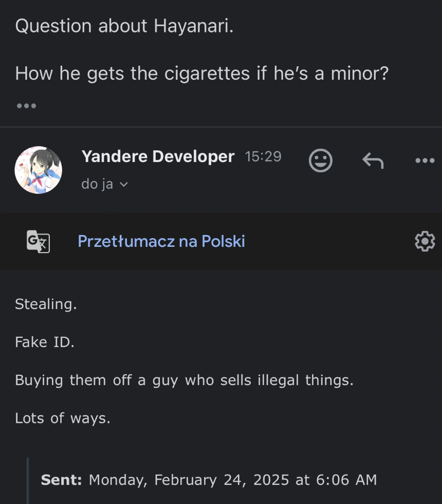
Task: Reply using the curved arrow icon
Action: 373,161
